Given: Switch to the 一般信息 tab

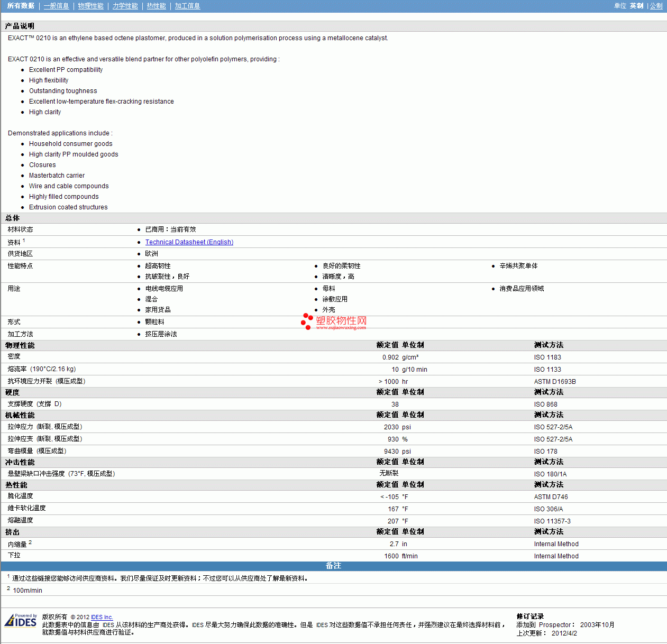Looking at the screenshot, I should click(56, 6).
